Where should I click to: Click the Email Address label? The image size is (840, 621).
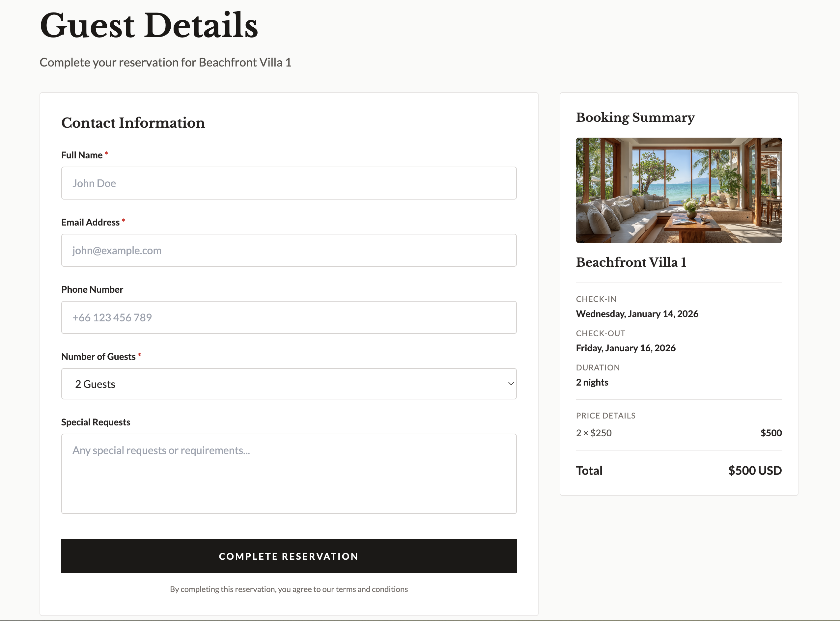(90, 222)
